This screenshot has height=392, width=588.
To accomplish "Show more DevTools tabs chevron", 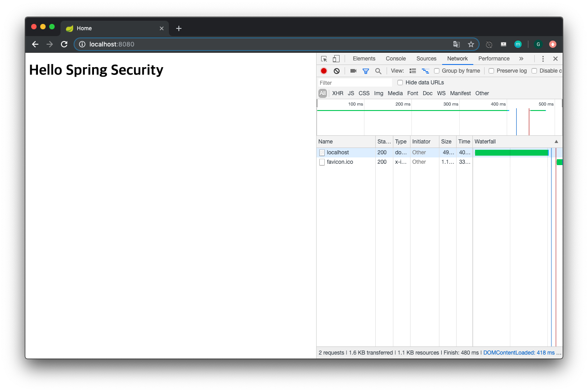I will [x=521, y=59].
